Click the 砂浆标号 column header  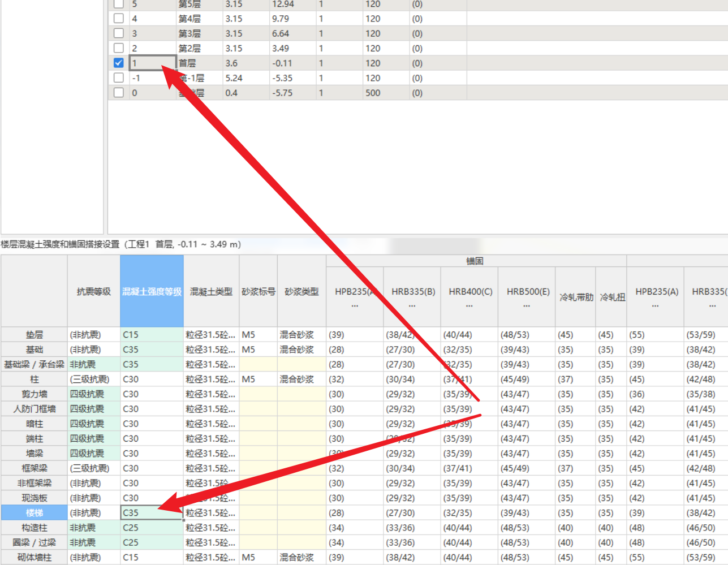tap(259, 291)
